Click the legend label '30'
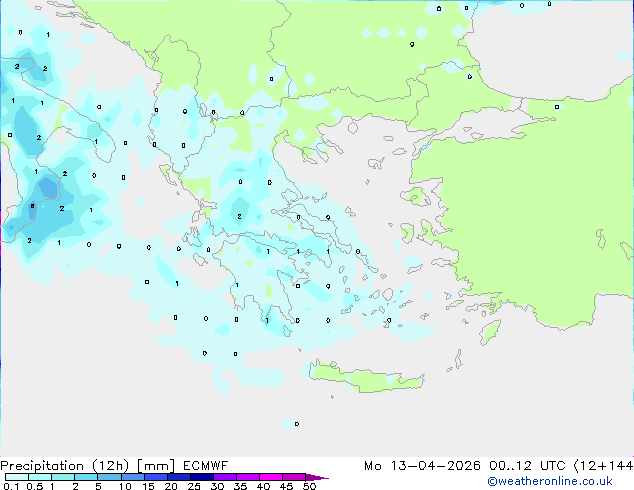The image size is (634, 490). [217, 486]
